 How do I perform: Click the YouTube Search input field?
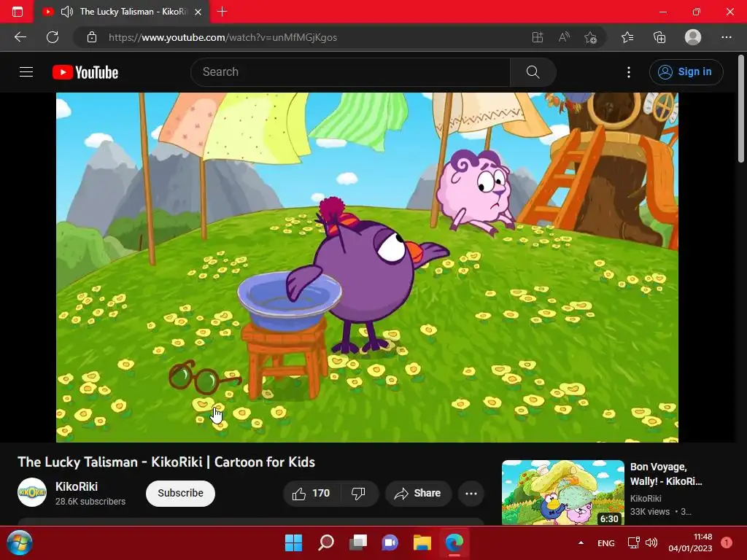[350, 72]
